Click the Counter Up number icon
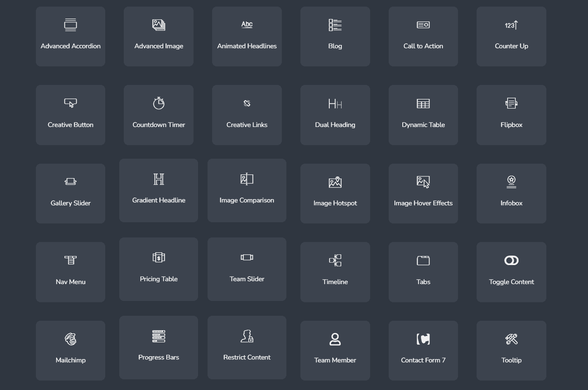The image size is (588, 390). coord(511,25)
